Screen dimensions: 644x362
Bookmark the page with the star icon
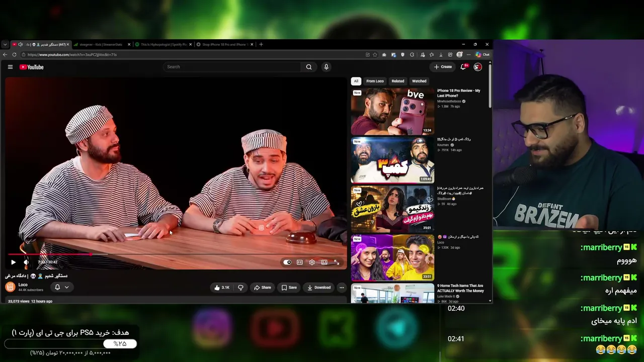(x=375, y=54)
